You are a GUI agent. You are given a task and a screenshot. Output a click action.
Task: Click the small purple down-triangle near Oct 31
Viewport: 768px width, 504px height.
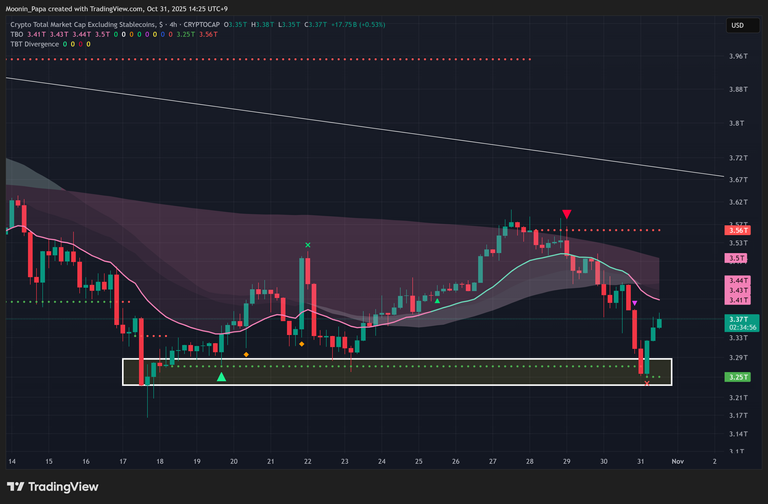coord(635,302)
